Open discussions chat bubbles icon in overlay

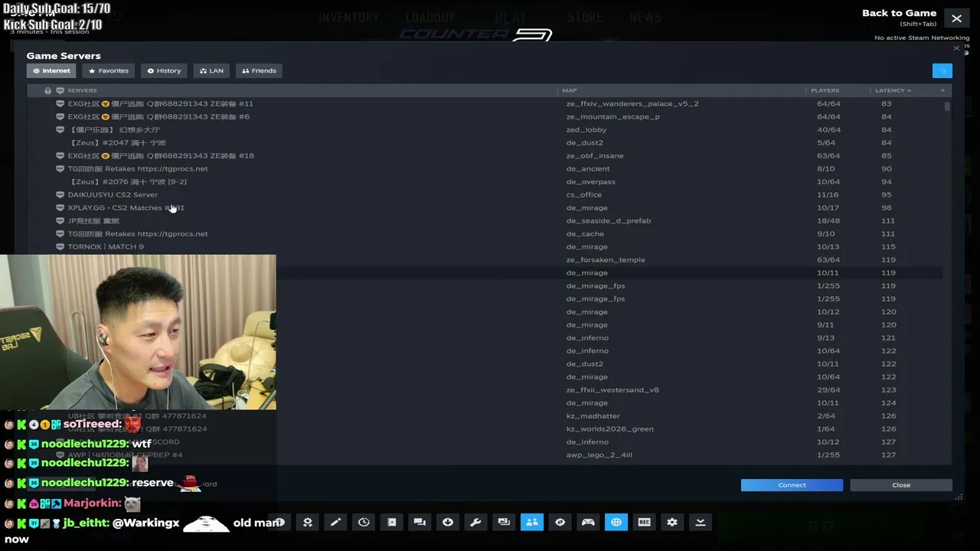(420, 522)
